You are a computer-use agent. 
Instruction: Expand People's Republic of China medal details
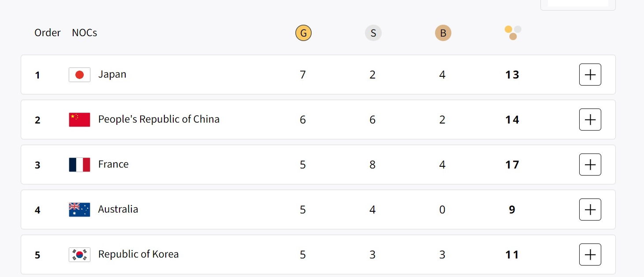pyautogui.click(x=590, y=120)
